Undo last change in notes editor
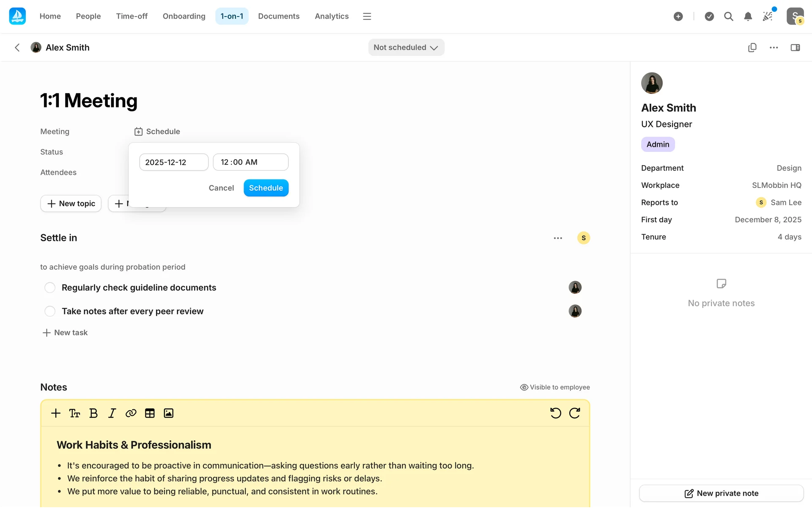Screen dimensions: 812x508 [x=555, y=413]
